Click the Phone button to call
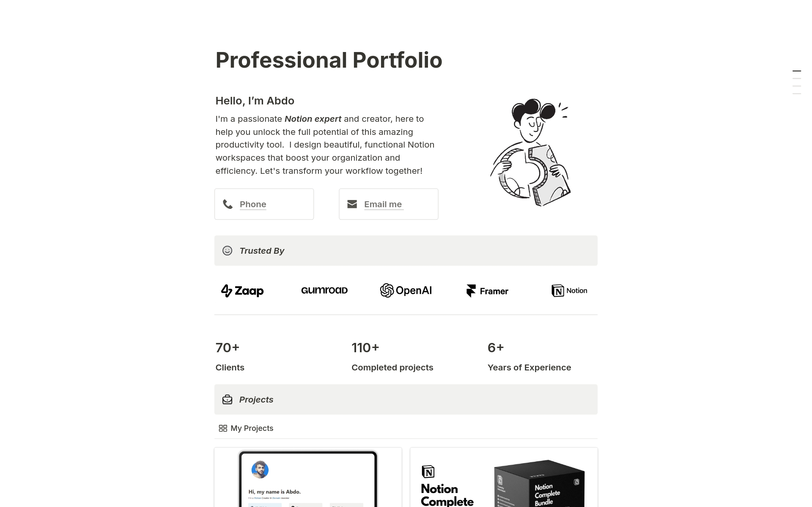Screen dimensions: 812x507 [264, 204]
